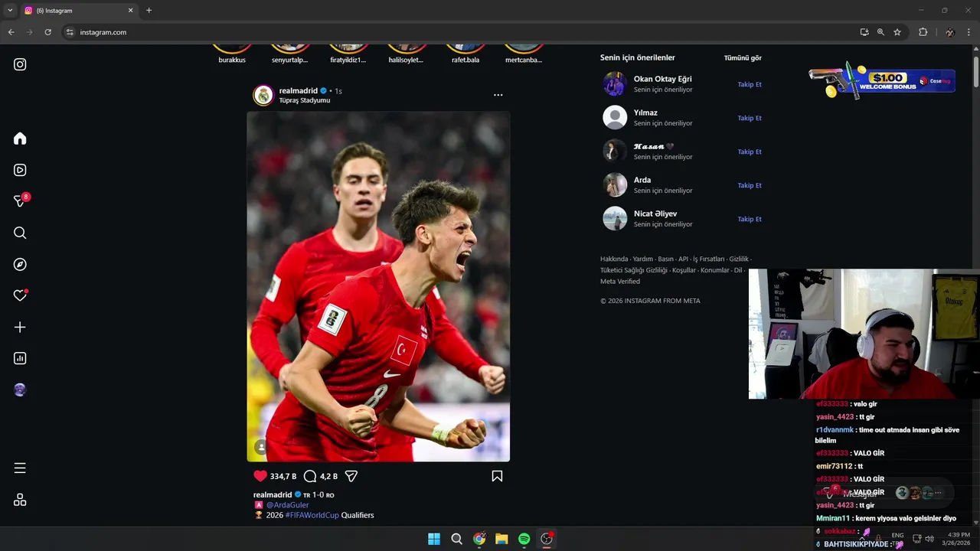
Task: Go to Instagram Home feed
Action: pyautogui.click(x=20, y=139)
